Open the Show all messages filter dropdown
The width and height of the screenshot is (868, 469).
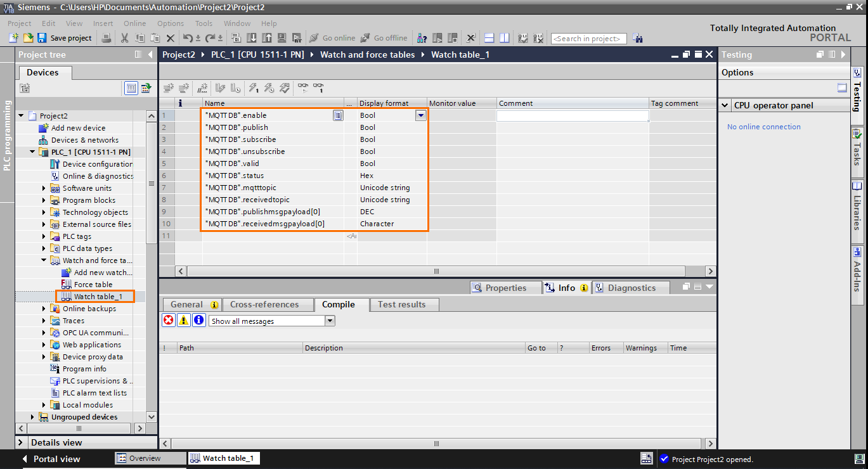click(x=330, y=320)
